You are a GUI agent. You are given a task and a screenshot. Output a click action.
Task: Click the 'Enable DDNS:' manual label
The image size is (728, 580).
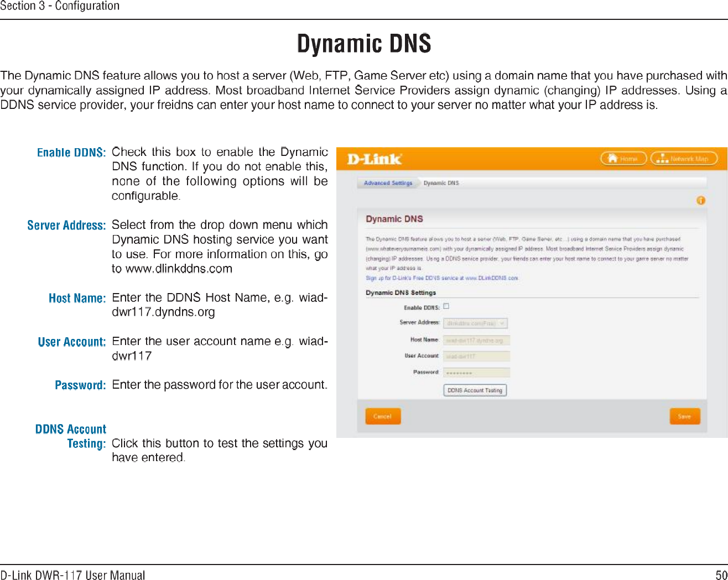click(x=71, y=153)
